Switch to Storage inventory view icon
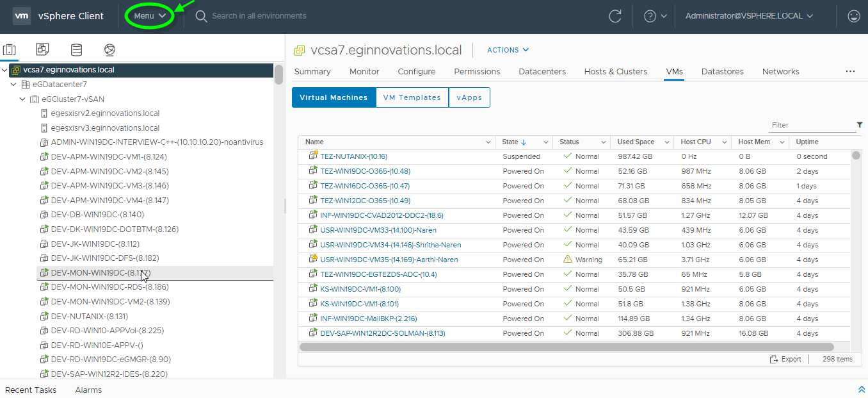Screen dimensions: 868x398 [x=76, y=49]
